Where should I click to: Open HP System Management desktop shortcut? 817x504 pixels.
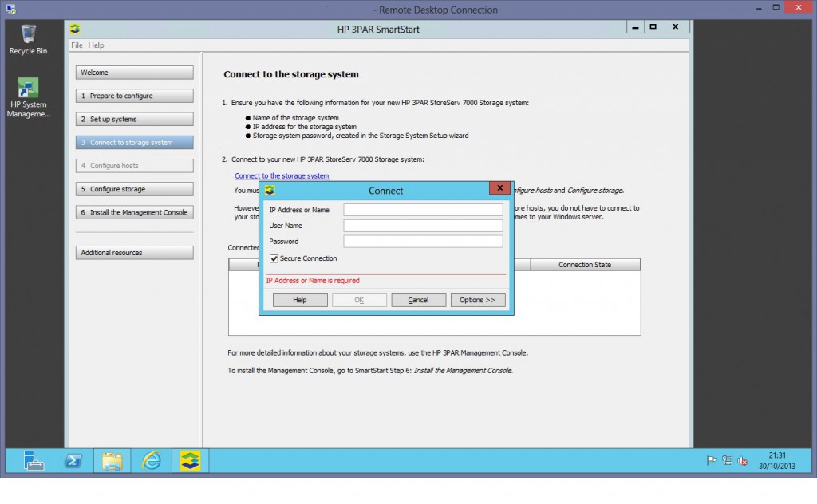28,97
